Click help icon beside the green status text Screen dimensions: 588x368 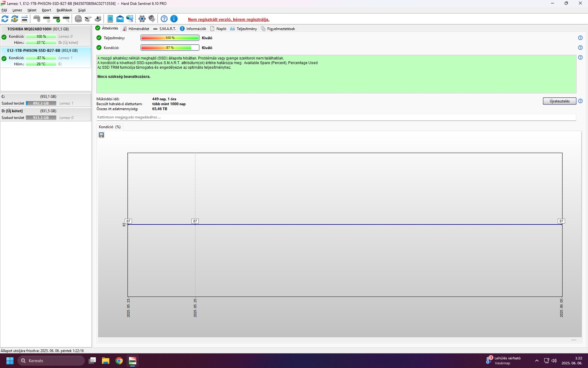580,58
